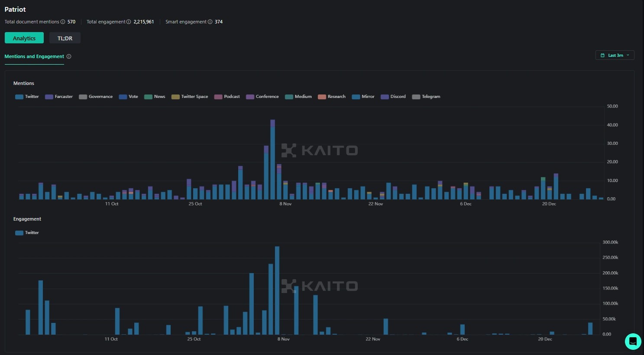Click the smart engagement value 374
This screenshot has height=355, width=644.
[x=219, y=22]
